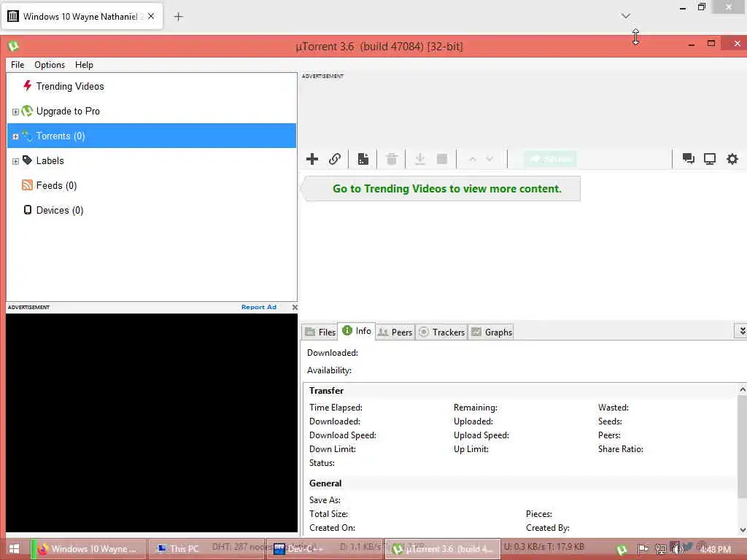Select Devices (0) in the sidebar
The height and width of the screenshot is (560, 747).
60,210
